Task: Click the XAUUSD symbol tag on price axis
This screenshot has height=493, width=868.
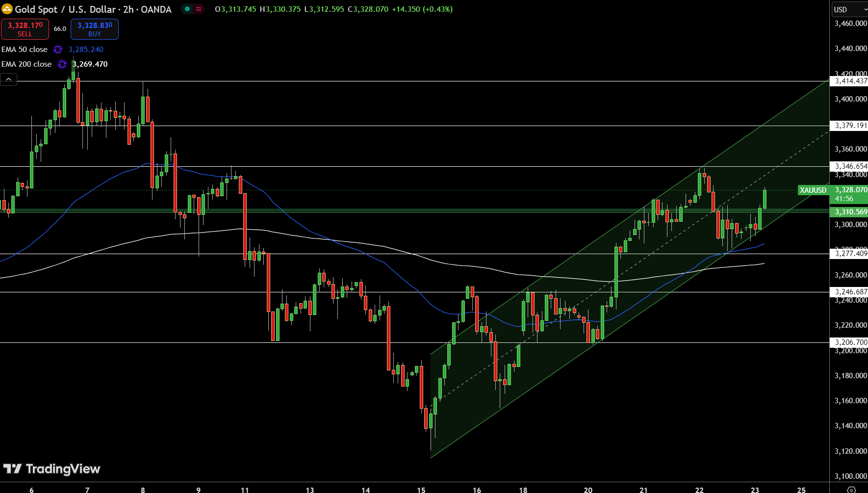Action: [813, 190]
